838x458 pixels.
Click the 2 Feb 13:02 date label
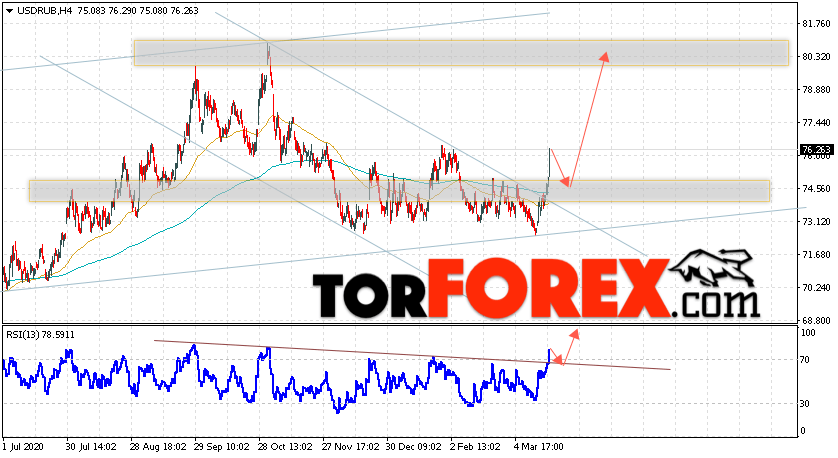(x=475, y=446)
